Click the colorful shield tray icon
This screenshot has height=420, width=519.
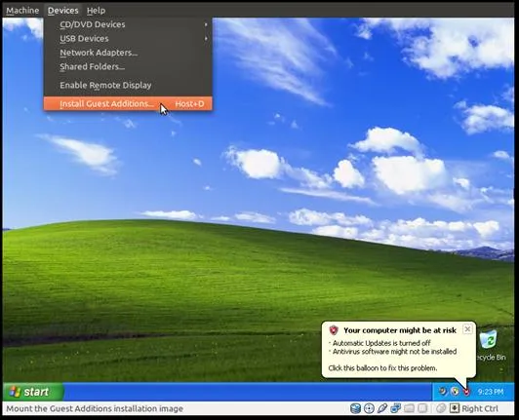click(x=455, y=392)
